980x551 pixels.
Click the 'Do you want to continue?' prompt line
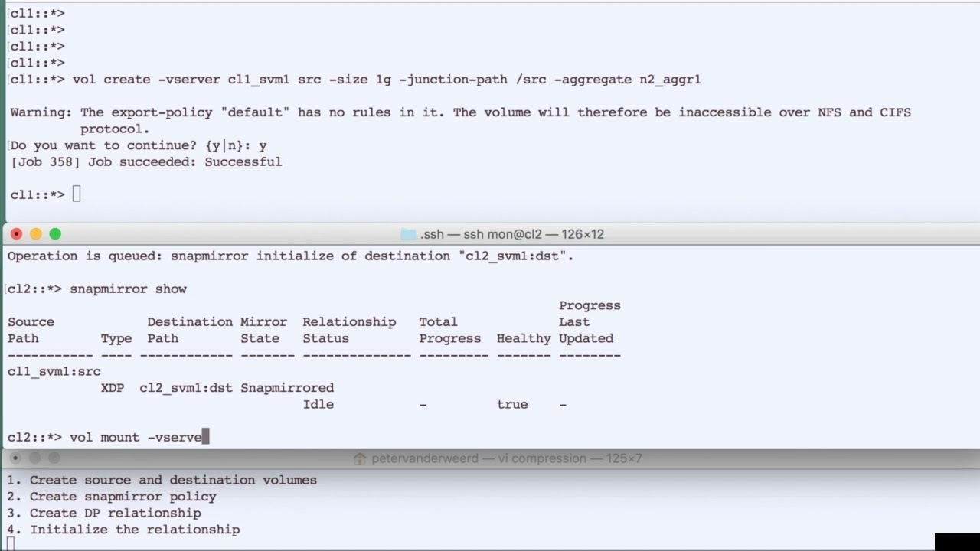click(138, 145)
